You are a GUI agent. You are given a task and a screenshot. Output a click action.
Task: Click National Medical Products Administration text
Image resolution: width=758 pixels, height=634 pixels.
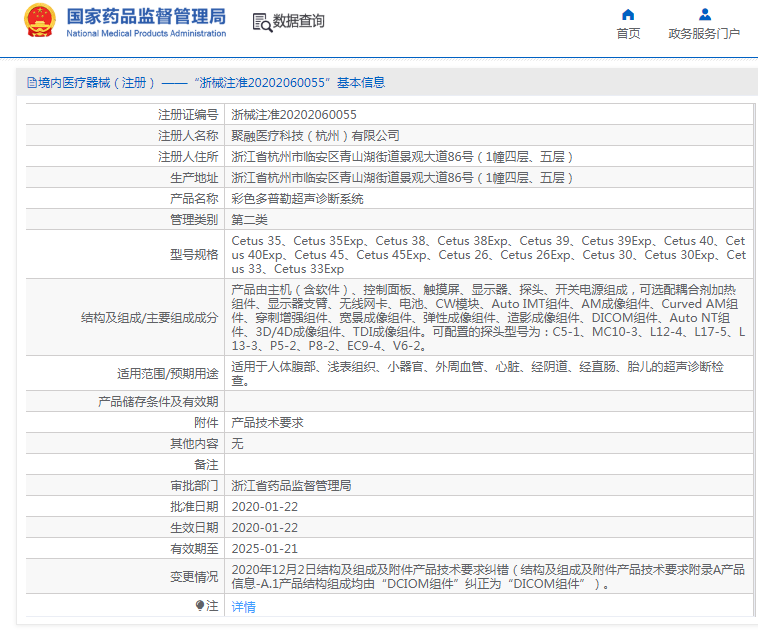pyautogui.click(x=146, y=33)
